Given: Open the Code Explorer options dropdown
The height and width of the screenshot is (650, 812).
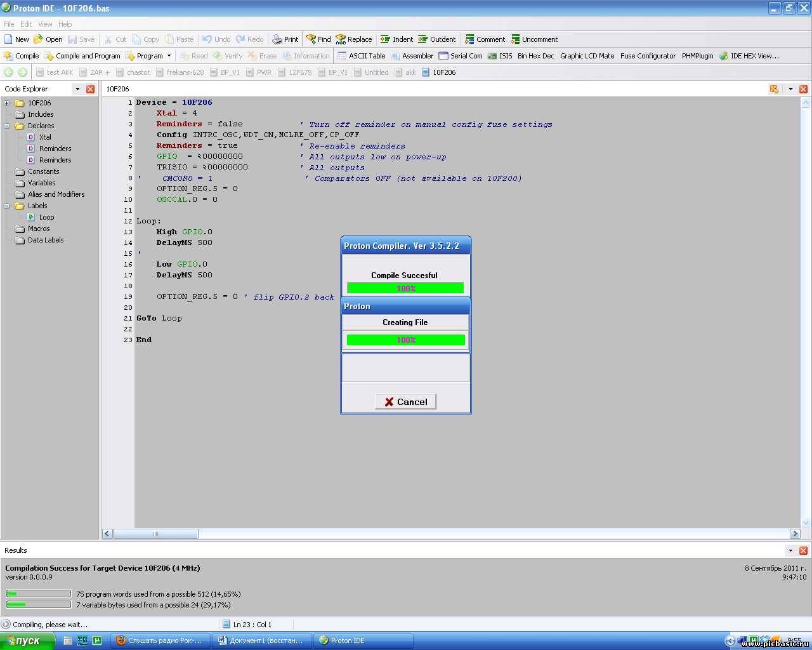Looking at the screenshot, I should [x=77, y=89].
